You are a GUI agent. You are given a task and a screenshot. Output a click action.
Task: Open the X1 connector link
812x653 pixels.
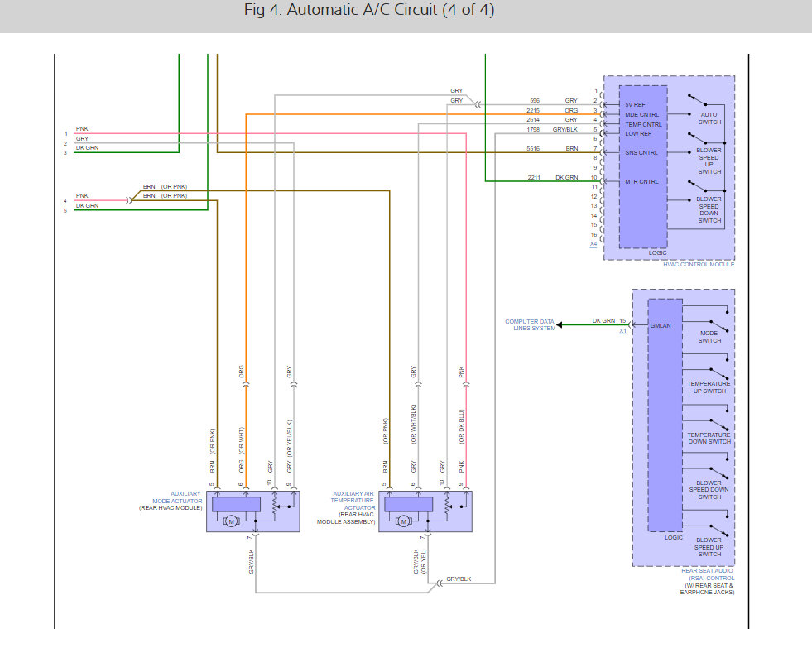(622, 331)
